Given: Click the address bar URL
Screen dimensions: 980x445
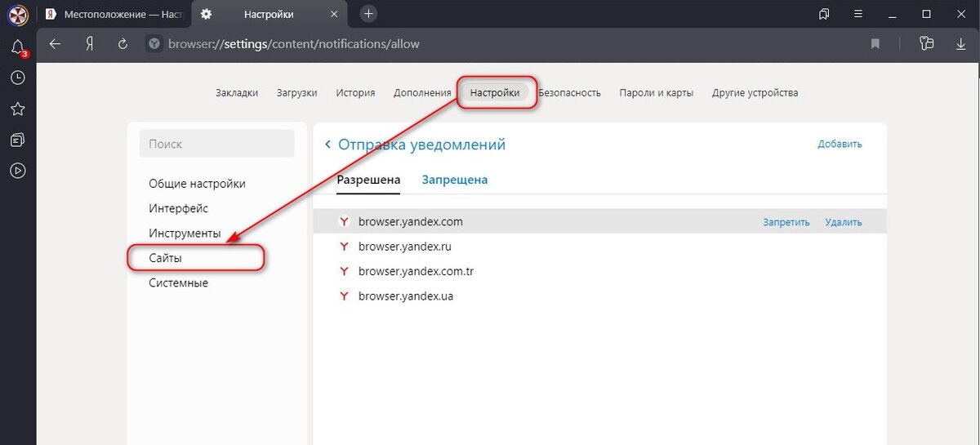Looking at the screenshot, I should [x=294, y=44].
